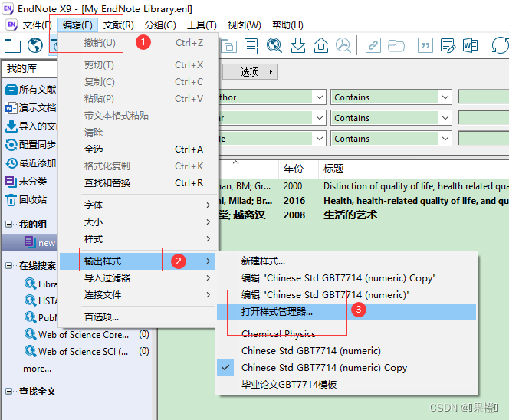Choose 查找和替换 Find and Replace
This screenshot has height=420, width=509.
139,183
